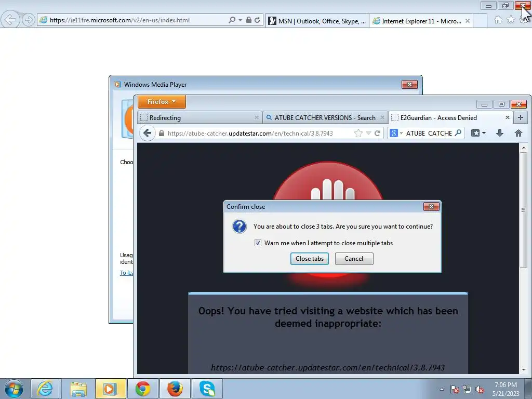532x399 pixels.
Task: Bookmark this page with star icon
Action: coord(358,134)
